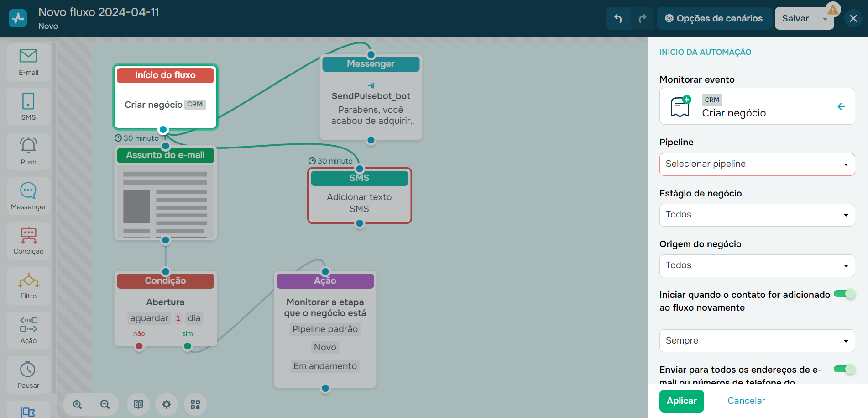
Task: Click the zoom in magnifier icon
Action: pos(78,404)
